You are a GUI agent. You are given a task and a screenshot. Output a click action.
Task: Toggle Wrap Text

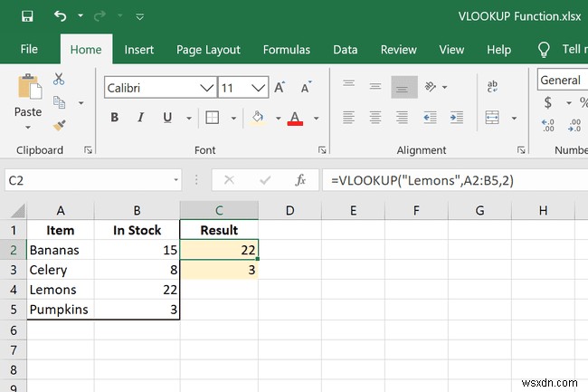(492, 86)
